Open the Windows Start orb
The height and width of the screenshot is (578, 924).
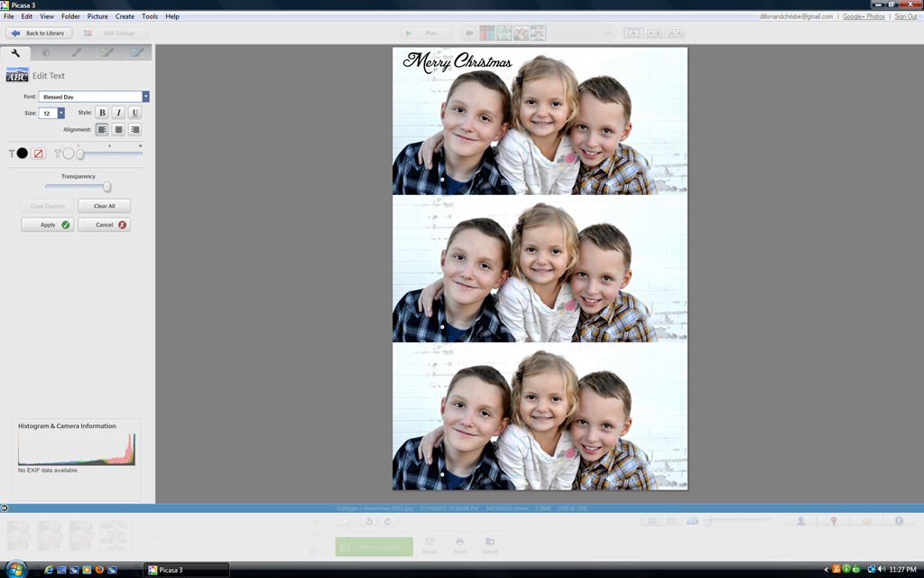click(x=15, y=569)
